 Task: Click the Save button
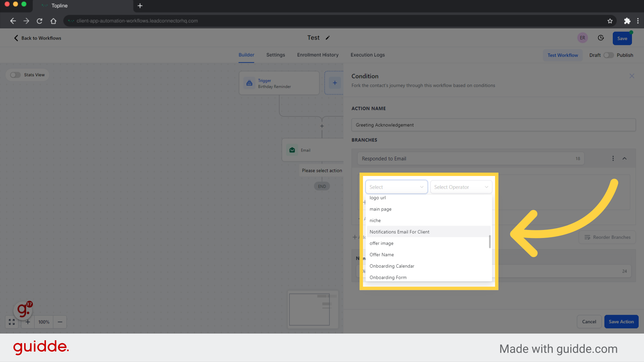[622, 38]
